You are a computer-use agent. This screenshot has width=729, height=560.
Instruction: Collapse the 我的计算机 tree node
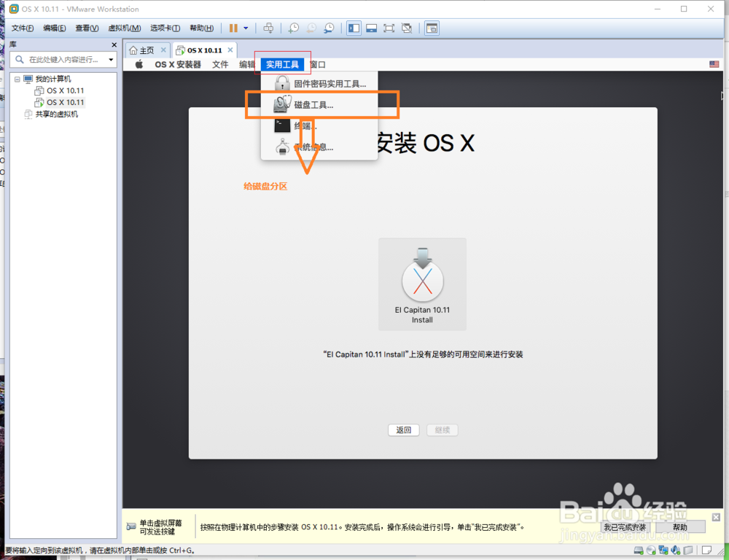click(x=17, y=79)
